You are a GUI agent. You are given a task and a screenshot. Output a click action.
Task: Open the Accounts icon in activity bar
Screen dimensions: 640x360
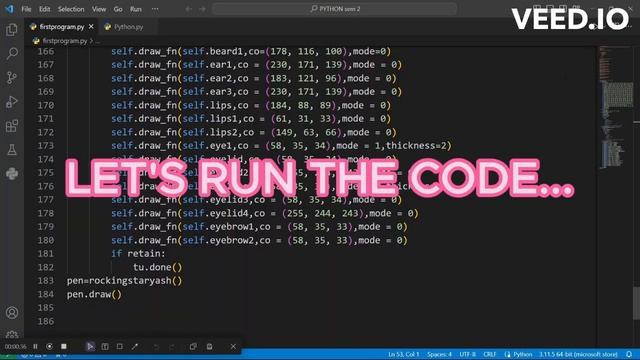pyautogui.click(x=12, y=313)
